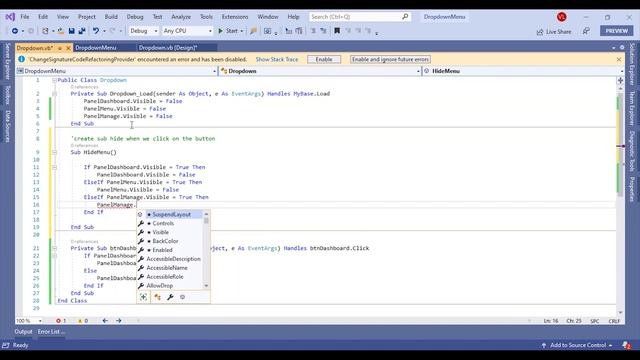Screen dimensions: 640x360
Task: Open the DropdownMenu project scope dropdown
Action: pyautogui.click(x=117, y=71)
